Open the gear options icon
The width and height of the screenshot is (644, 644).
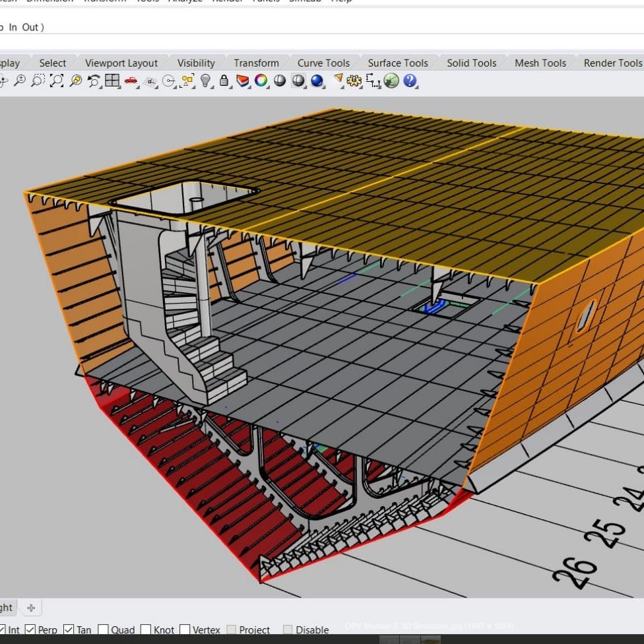click(354, 81)
